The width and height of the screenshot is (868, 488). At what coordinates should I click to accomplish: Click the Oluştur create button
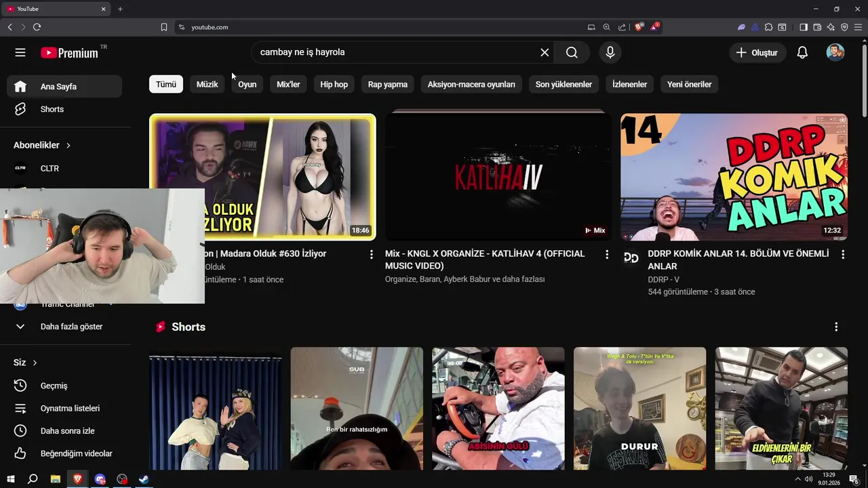pyautogui.click(x=757, y=52)
